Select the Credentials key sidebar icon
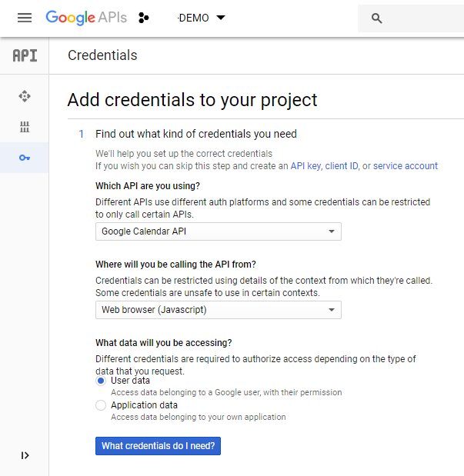Viewport: 464px width, 476px height. 25,158
